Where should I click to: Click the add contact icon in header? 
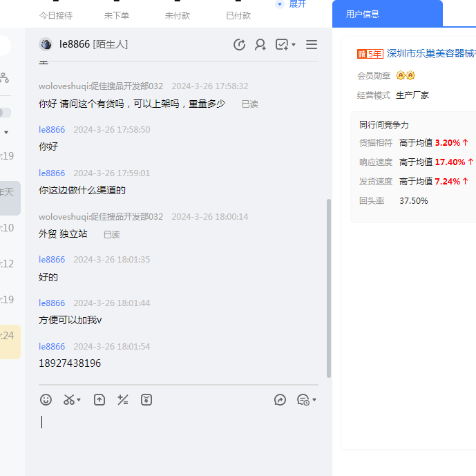[260, 45]
